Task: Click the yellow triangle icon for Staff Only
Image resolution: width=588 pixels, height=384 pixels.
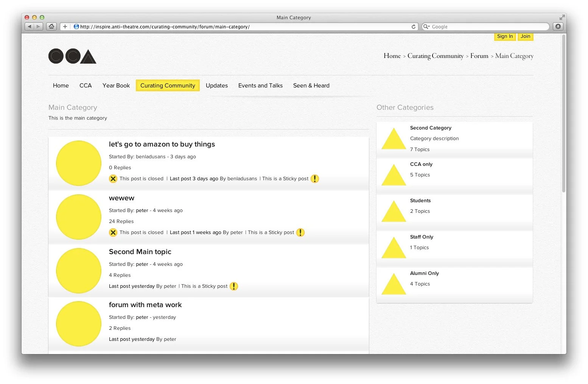Action: pyautogui.click(x=394, y=248)
